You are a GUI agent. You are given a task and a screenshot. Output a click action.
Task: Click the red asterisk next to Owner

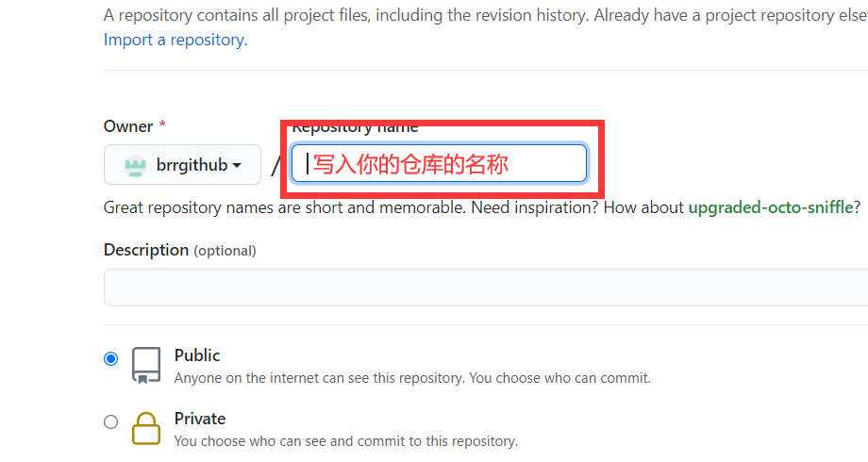tap(162, 124)
